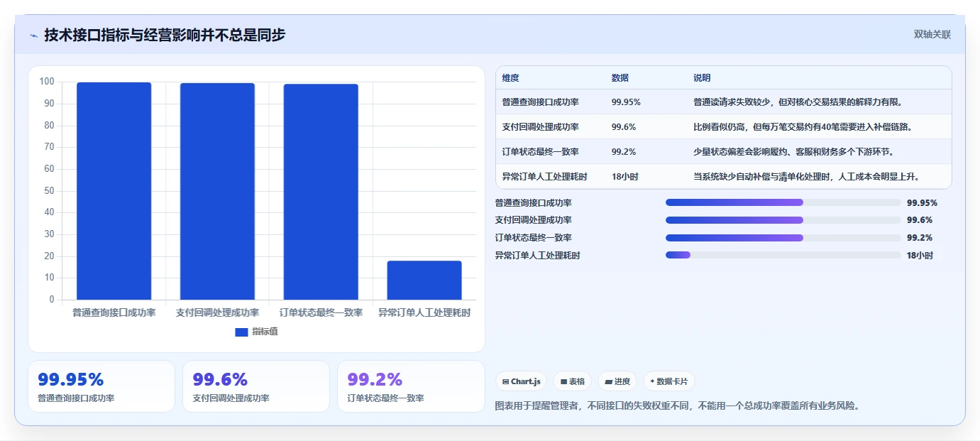Click the purple 99.2% data card
The width and height of the screenshot is (980, 441).
tap(411, 386)
